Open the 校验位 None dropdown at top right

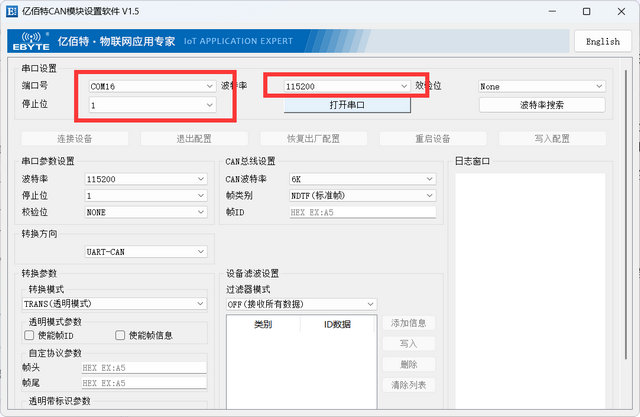[542, 87]
